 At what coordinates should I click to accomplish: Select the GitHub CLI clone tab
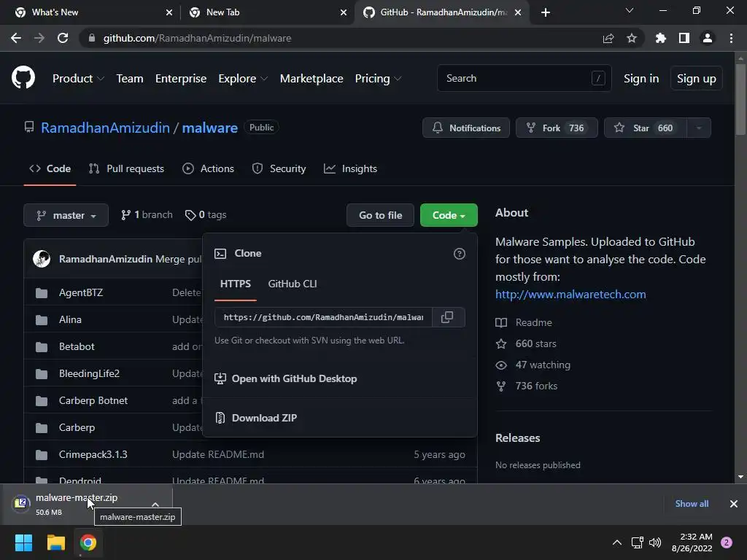293,284
